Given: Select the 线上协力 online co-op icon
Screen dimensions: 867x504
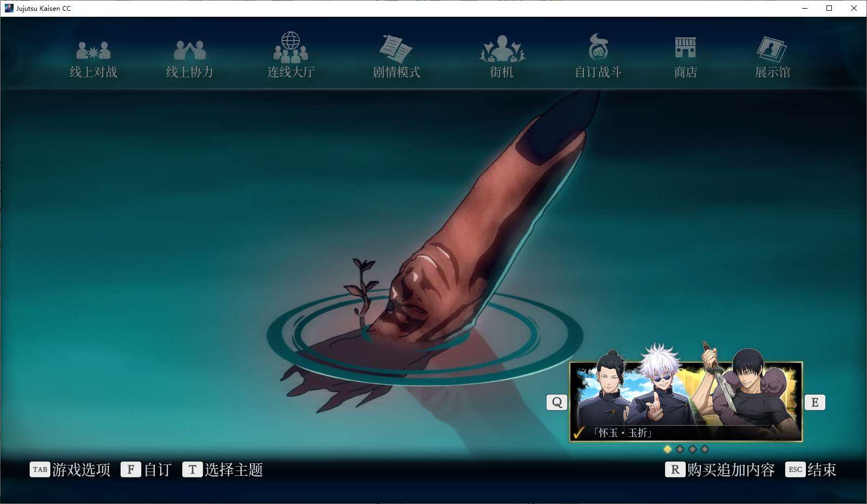Looking at the screenshot, I should pos(189,51).
